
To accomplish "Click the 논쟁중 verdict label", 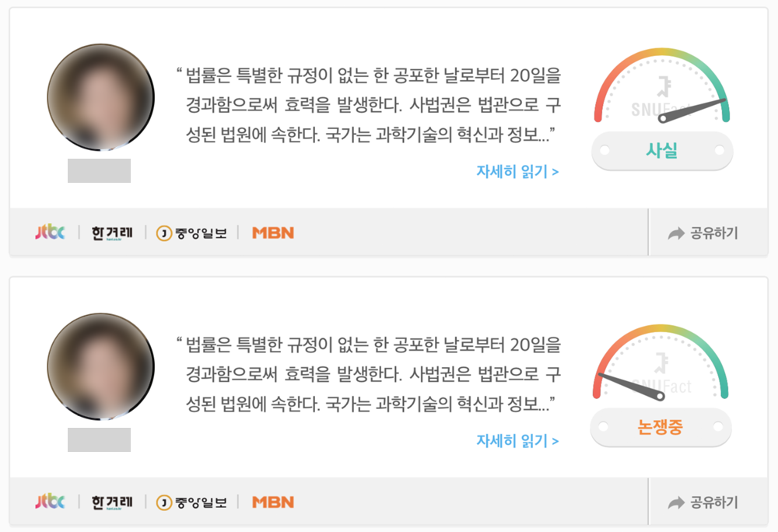I will point(661,426).
